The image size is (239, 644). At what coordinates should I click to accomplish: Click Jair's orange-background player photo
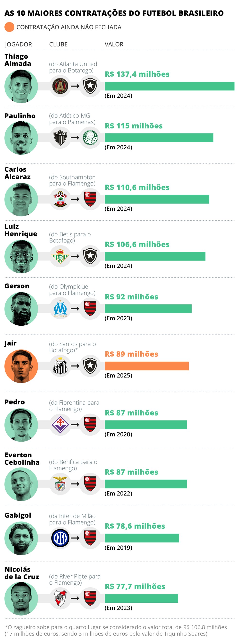pyautogui.click(x=21, y=366)
